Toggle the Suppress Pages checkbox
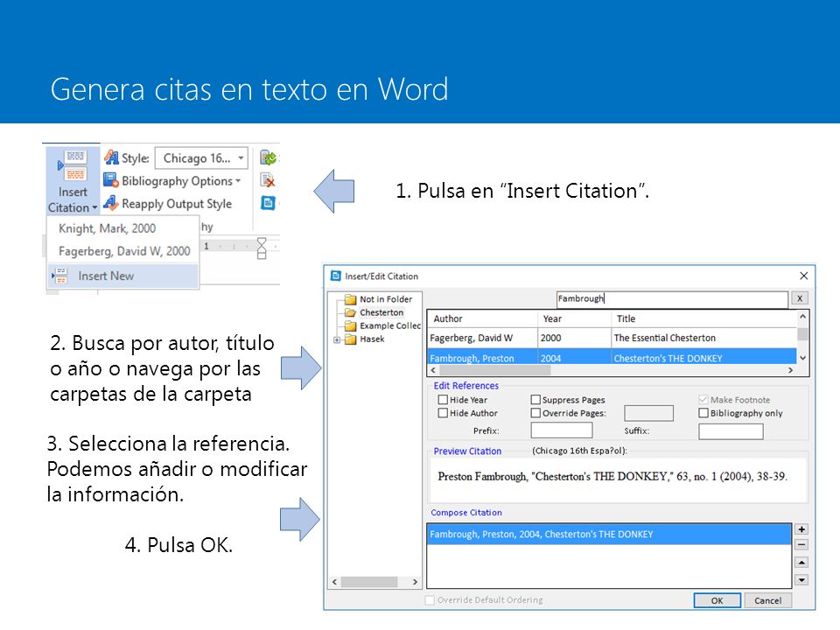Viewport: 840px width, 630px height. point(535,400)
